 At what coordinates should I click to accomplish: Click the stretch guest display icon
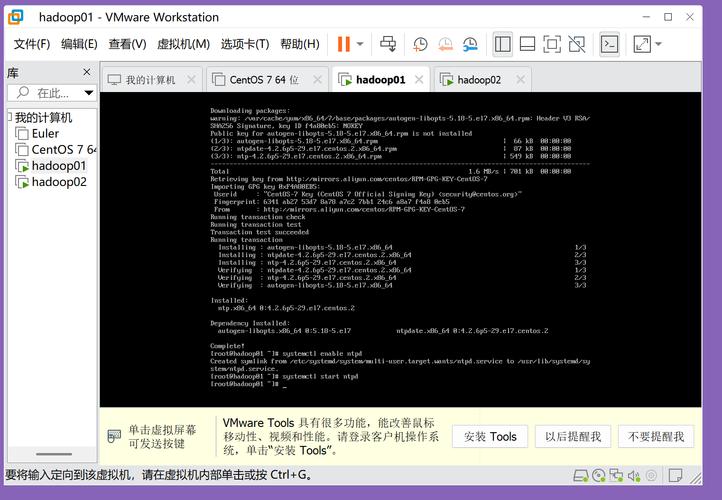[642, 44]
